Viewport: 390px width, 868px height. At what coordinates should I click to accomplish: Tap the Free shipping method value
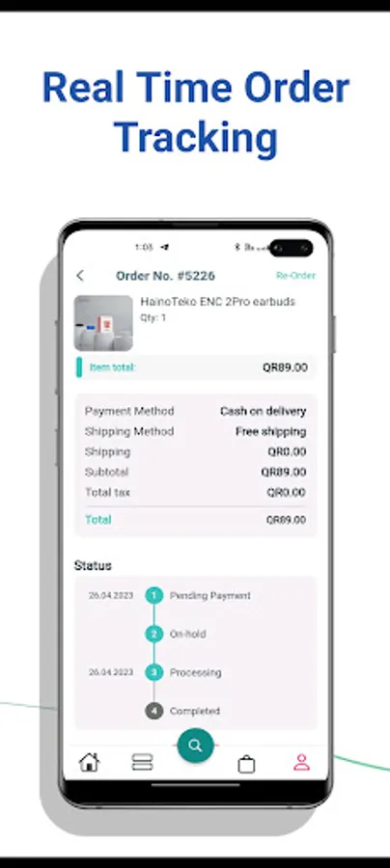pyautogui.click(x=271, y=432)
